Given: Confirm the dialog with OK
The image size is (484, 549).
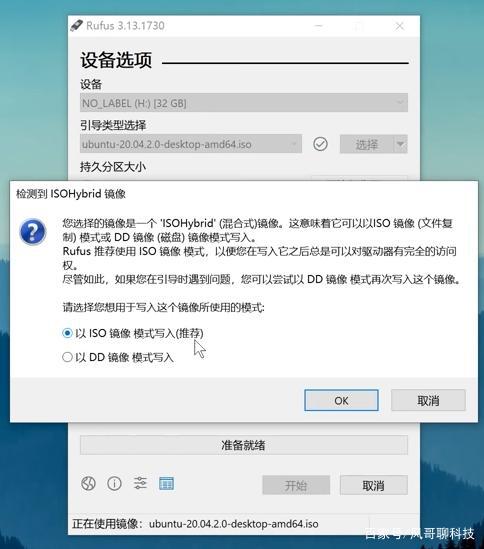Looking at the screenshot, I should [341, 400].
